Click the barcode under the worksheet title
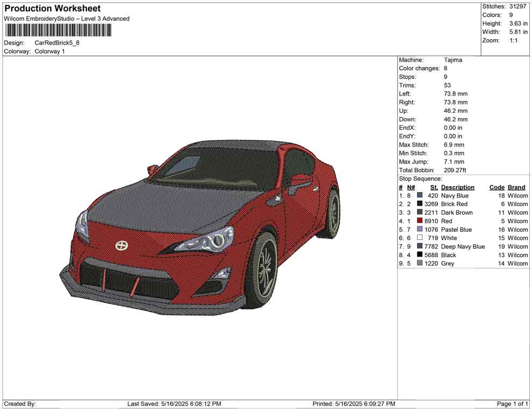Image resolution: width=532 pixels, height=409 pixels. pos(57,31)
